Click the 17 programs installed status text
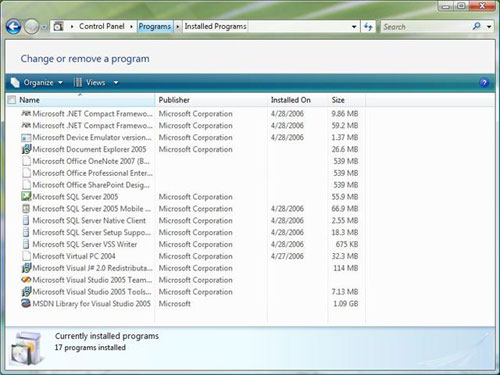Image resolution: width=500 pixels, height=375 pixels. pyautogui.click(x=90, y=347)
